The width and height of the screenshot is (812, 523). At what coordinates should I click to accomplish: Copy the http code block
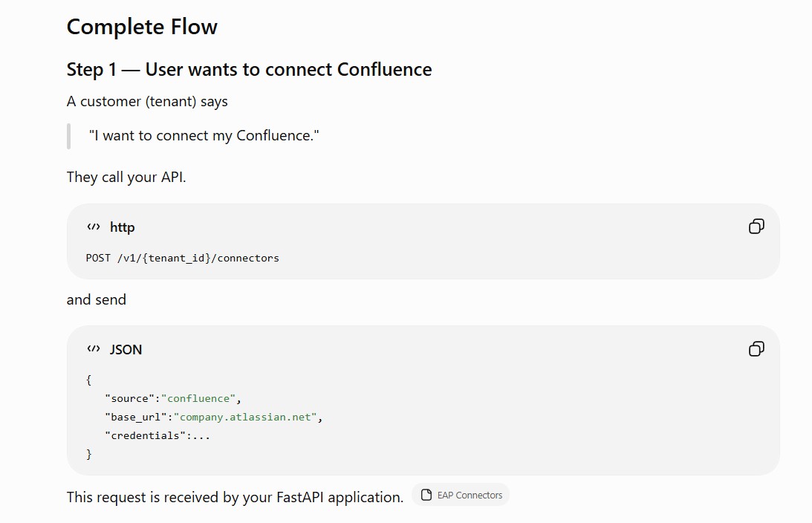(x=756, y=227)
